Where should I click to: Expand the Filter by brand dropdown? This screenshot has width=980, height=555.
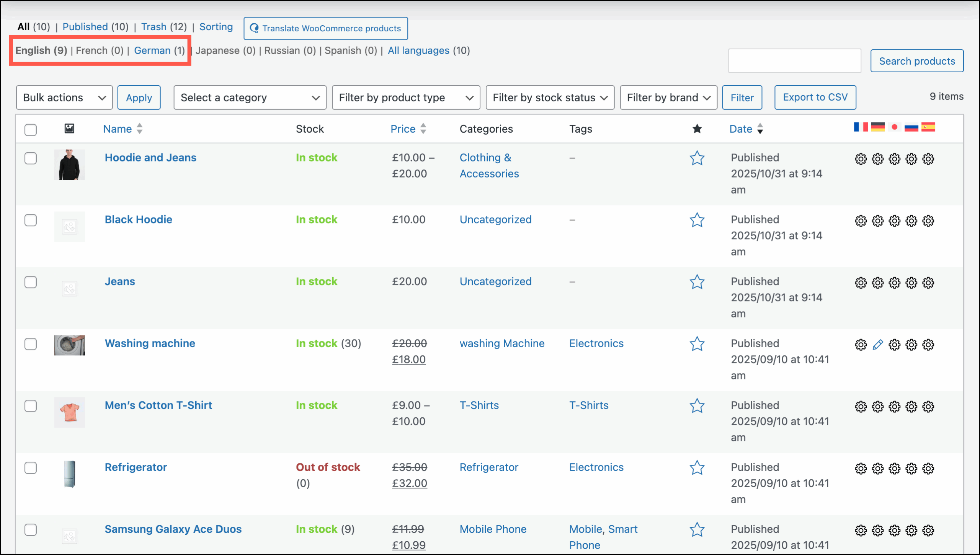668,97
